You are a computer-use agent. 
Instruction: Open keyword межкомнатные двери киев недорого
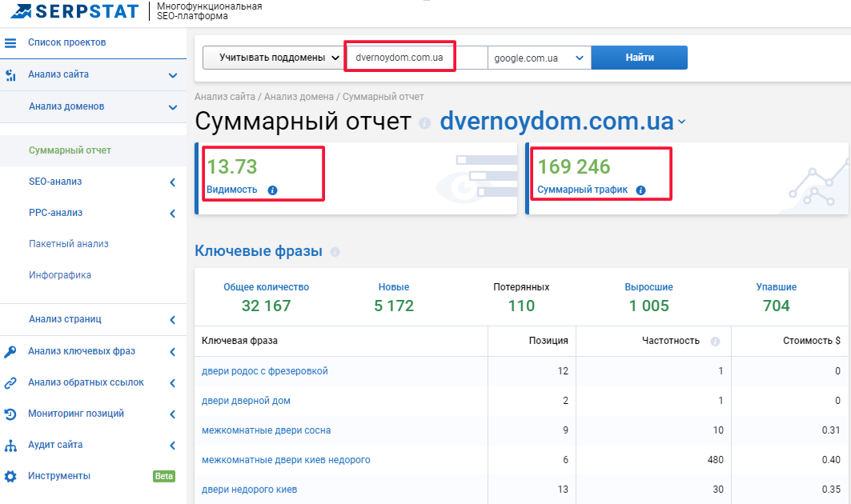(286, 460)
